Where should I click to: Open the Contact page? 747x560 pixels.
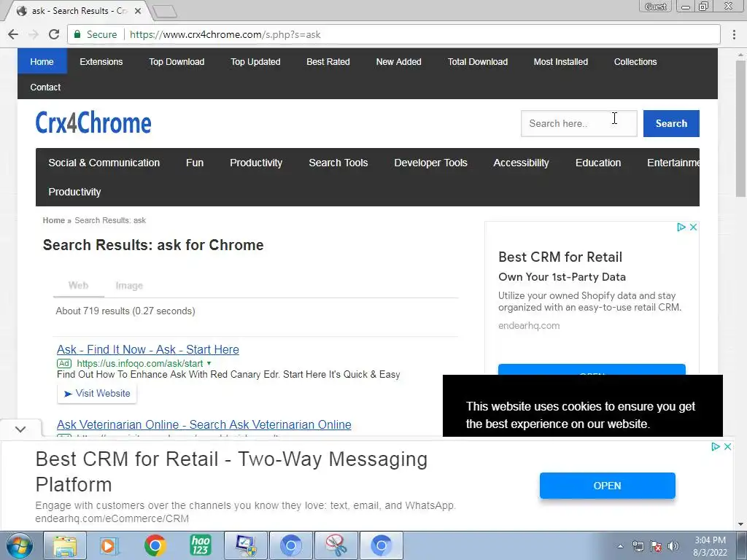coord(45,87)
